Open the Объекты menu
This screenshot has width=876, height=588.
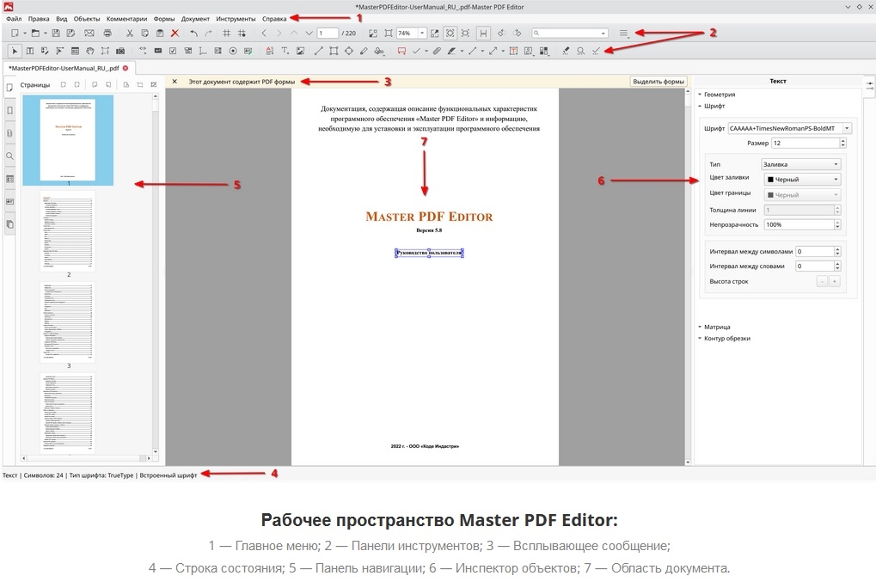87,18
